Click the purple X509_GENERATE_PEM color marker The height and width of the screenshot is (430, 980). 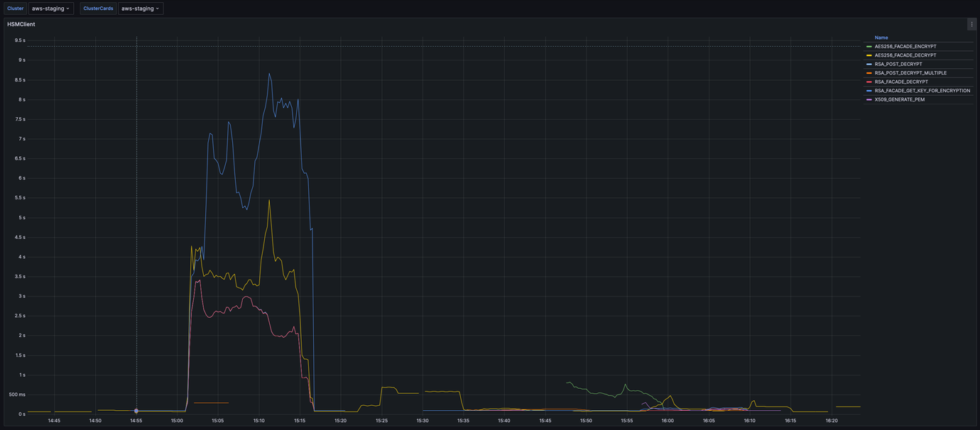point(869,99)
